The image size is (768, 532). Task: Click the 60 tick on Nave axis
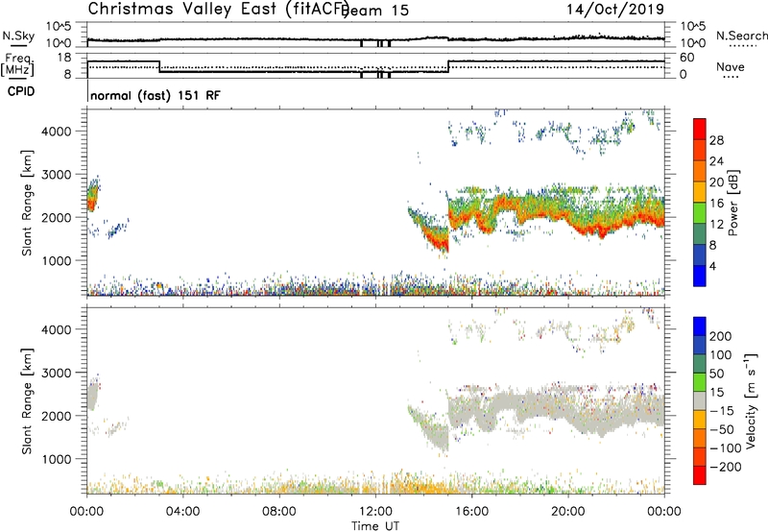tap(687, 58)
